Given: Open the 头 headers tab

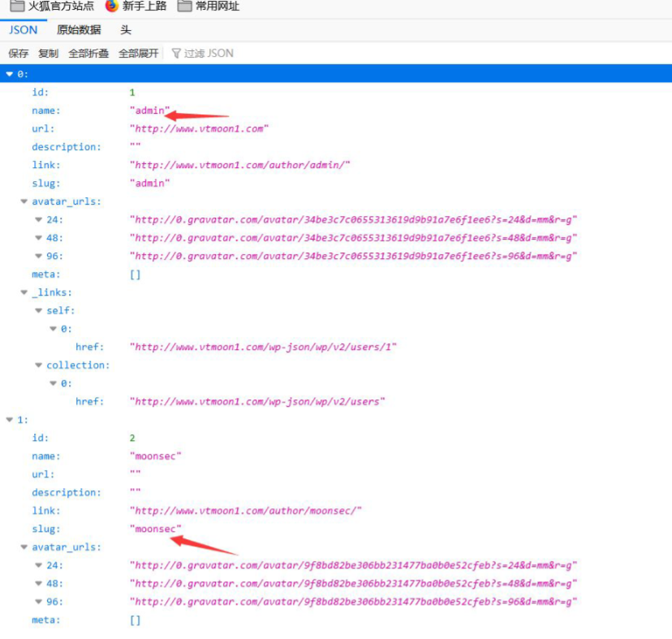Looking at the screenshot, I should (126, 30).
